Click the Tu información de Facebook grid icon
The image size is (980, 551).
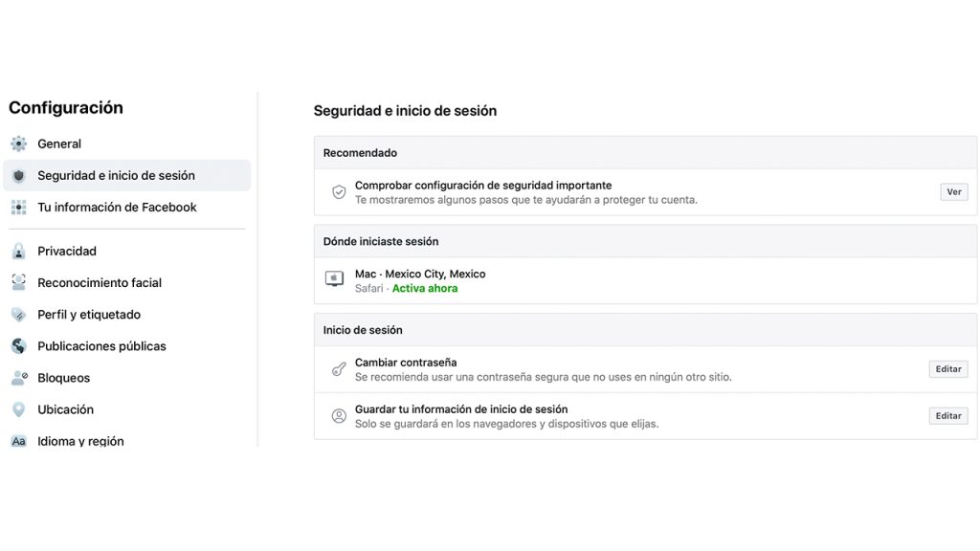click(x=18, y=208)
